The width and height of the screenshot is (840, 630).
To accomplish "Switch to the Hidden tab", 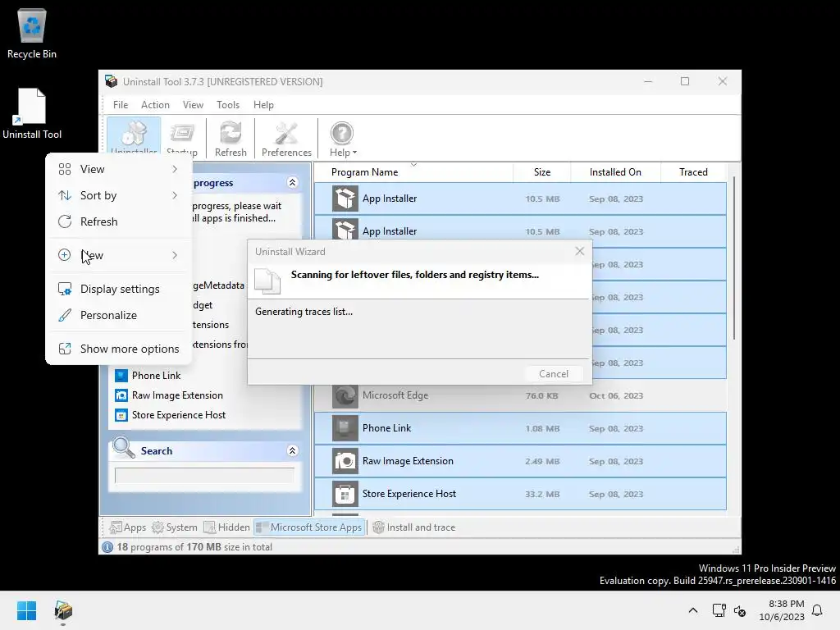I will [x=227, y=527].
